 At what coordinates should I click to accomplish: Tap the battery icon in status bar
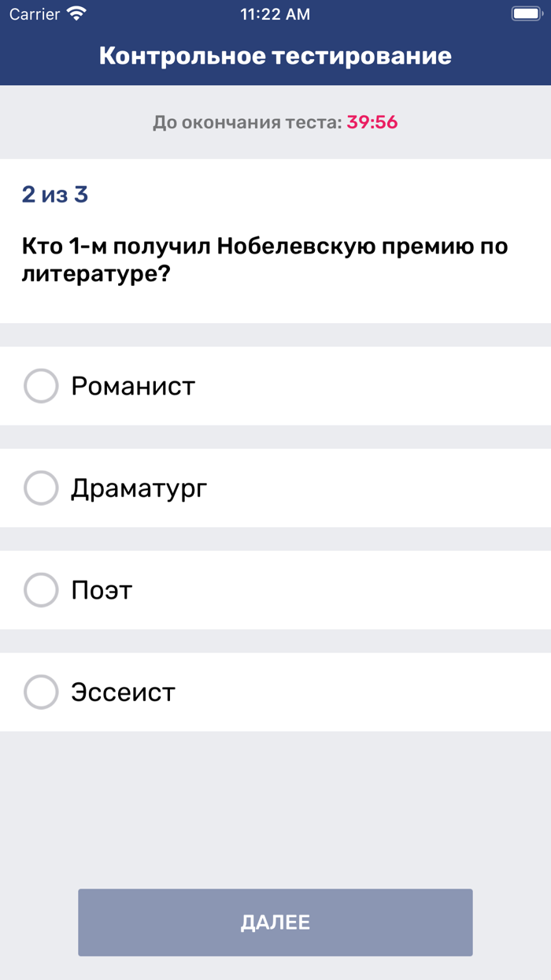tap(525, 13)
